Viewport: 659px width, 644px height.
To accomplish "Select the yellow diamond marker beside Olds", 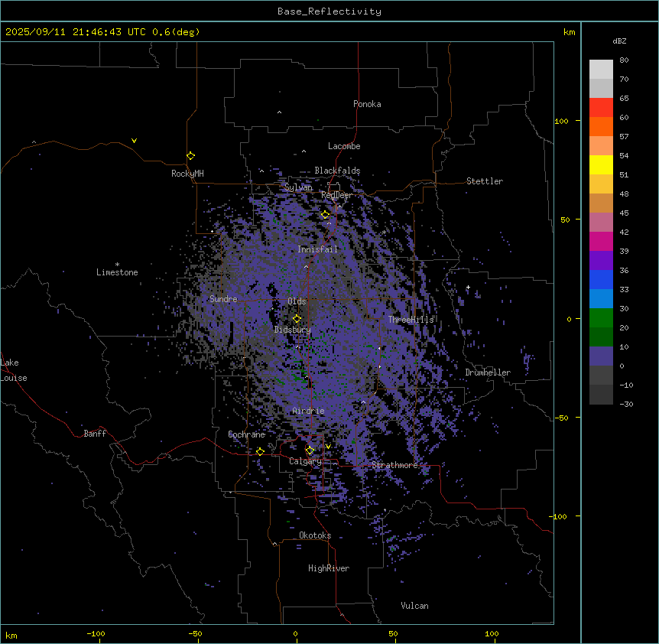I will [x=297, y=318].
